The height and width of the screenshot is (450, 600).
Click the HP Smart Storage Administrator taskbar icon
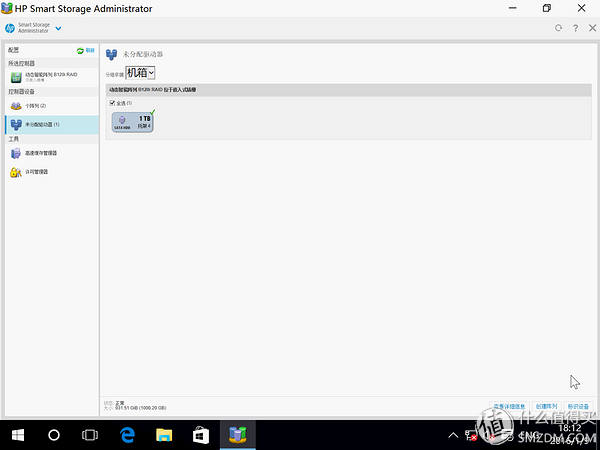pos(238,435)
